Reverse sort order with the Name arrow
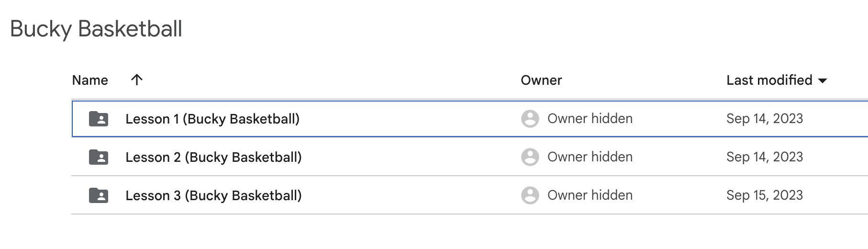 tap(137, 80)
